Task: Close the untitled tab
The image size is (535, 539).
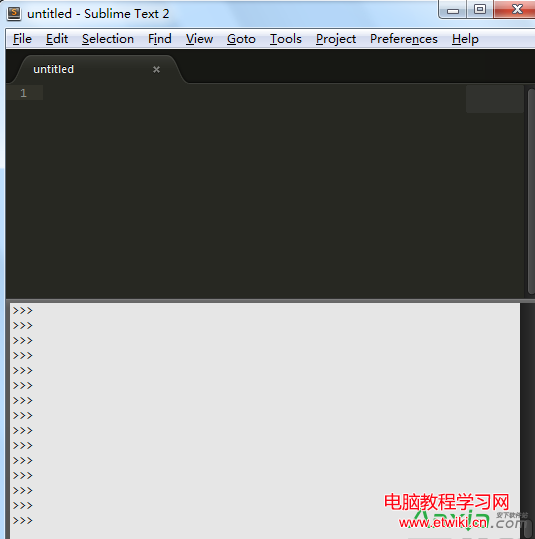Action: (x=156, y=70)
